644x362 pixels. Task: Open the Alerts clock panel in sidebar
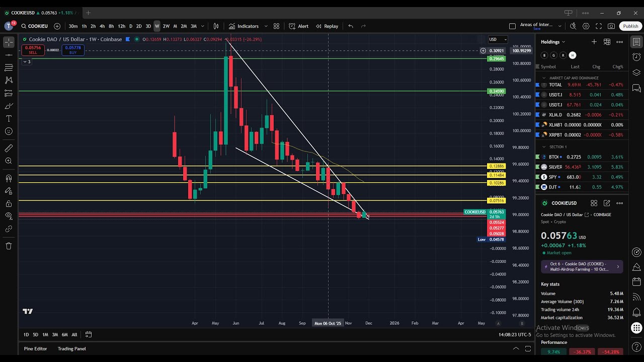636,57
